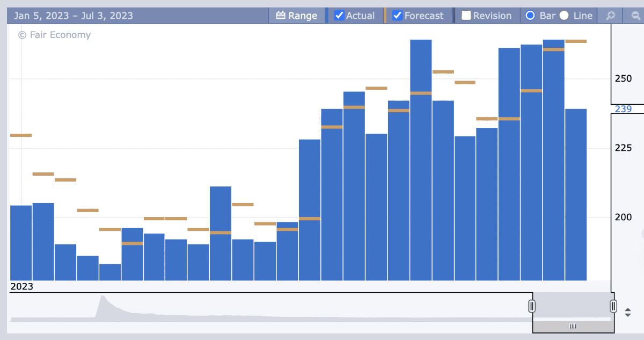This screenshot has height=340, width=644.
Task: Click the 250 axis label
Action: click(623, 78)
